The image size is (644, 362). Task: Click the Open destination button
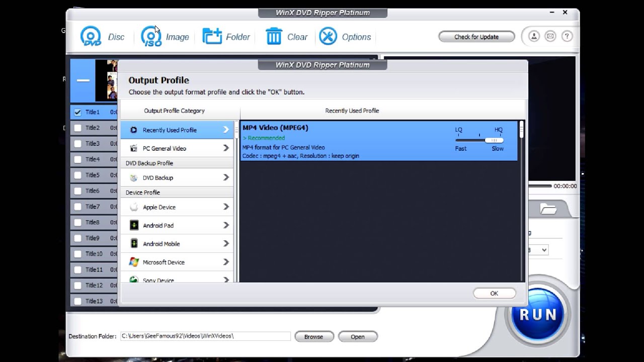(x=358, y=337)
